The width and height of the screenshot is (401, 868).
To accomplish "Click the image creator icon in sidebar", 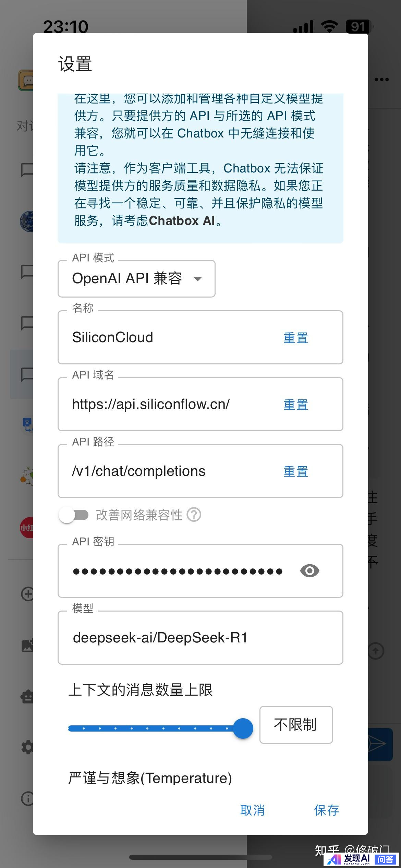I will tap(27, 646).
